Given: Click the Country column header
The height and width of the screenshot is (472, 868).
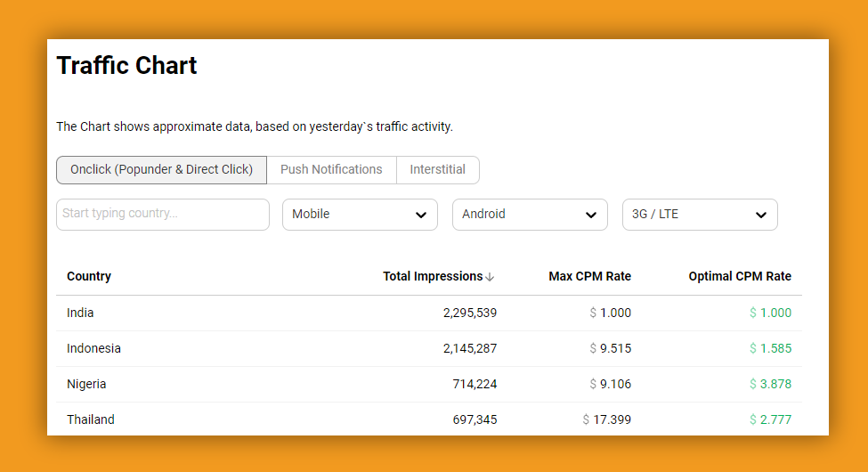Looking at the screenshot, I should (89, 276).
